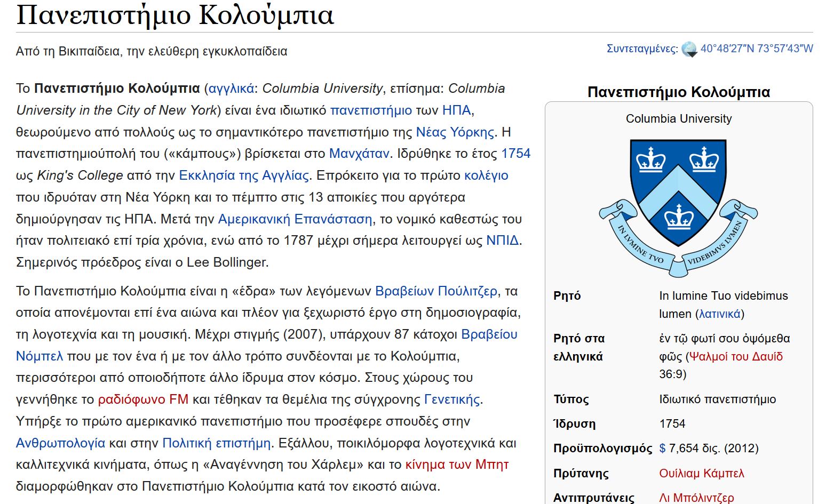This screenshot has height=504, width=826.
Task: Open the Γενετικής link
Action: [452, 399]
